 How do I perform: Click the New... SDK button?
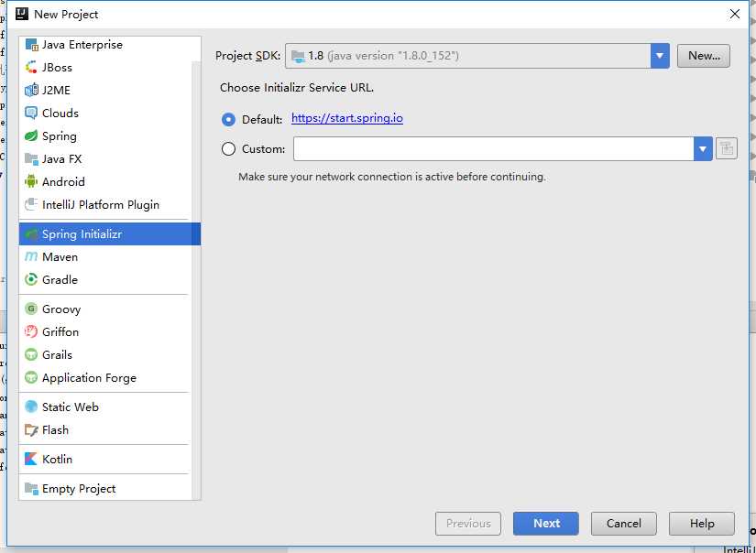[704, 56]
